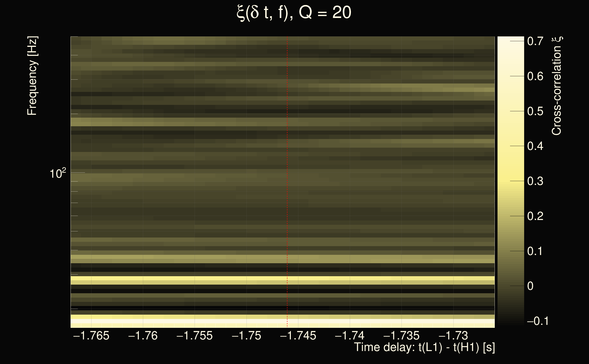Click the 0 level on the colorbar
The image size is (589, 364).
click(530, 286)
